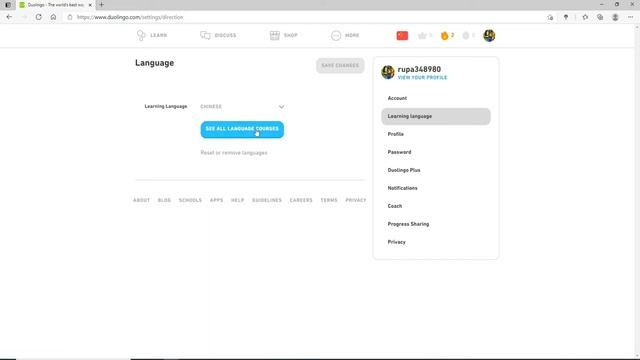Click the Save Changes button
The width and height of the screenshot is (640, 360).
pyautogui.click(x=340, y=65)
